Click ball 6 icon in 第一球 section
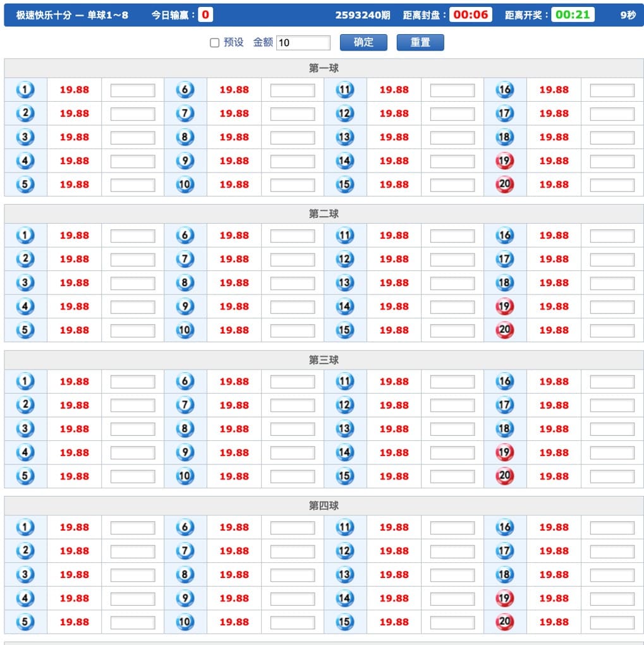Viewport: 644px width, 645px height. 185,90
